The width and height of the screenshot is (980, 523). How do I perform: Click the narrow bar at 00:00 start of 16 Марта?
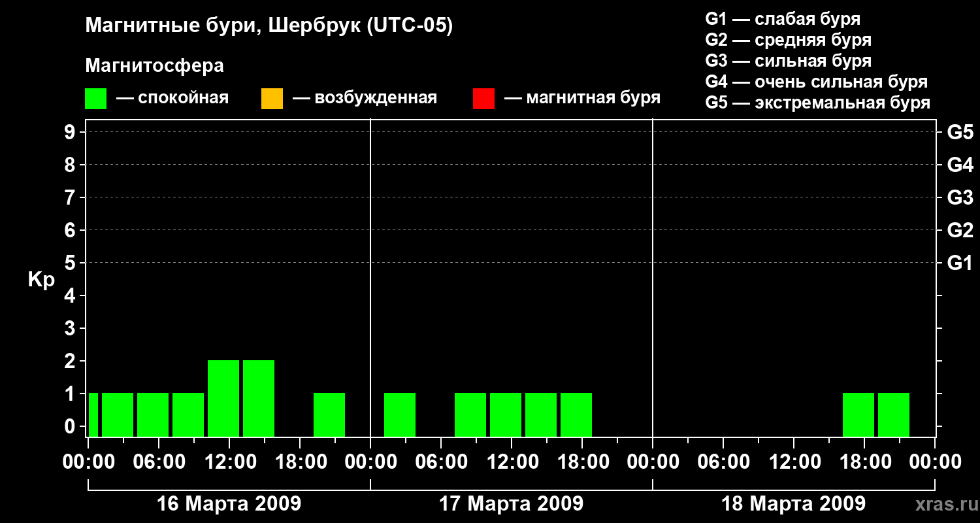coord(93,414)
